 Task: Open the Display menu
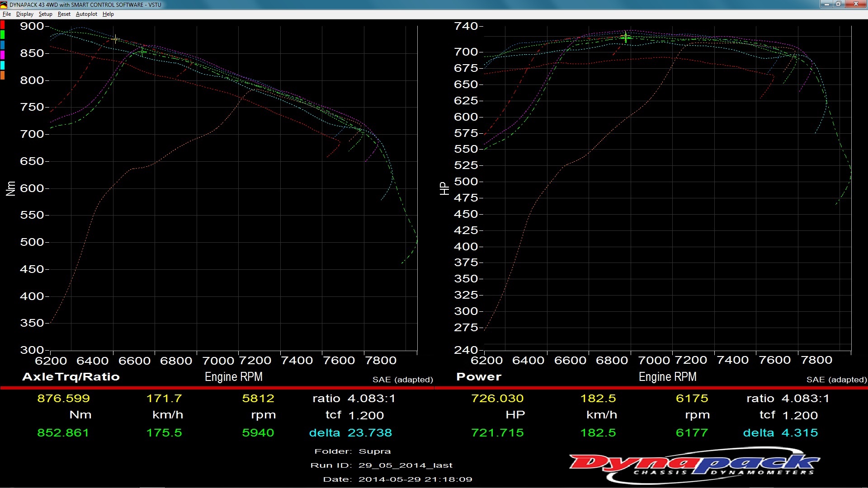[25, 14]
